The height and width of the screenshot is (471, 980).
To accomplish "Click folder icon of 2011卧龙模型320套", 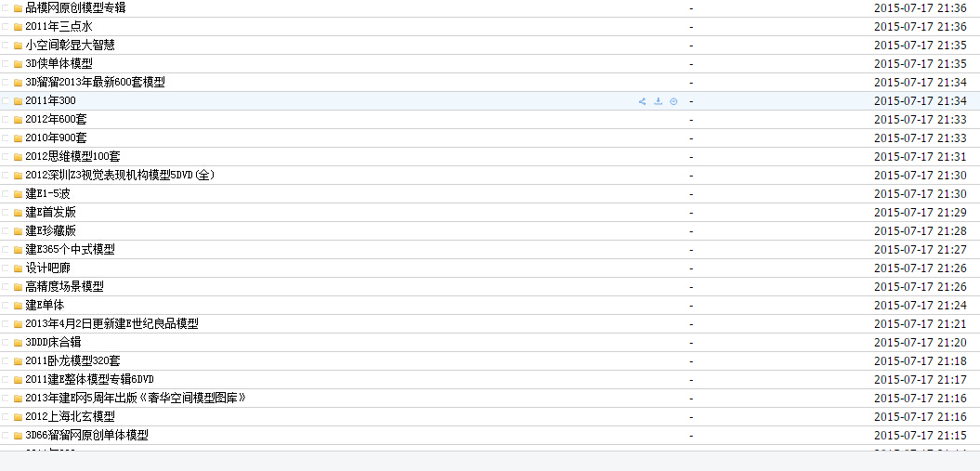I will (x=19, y=361).
